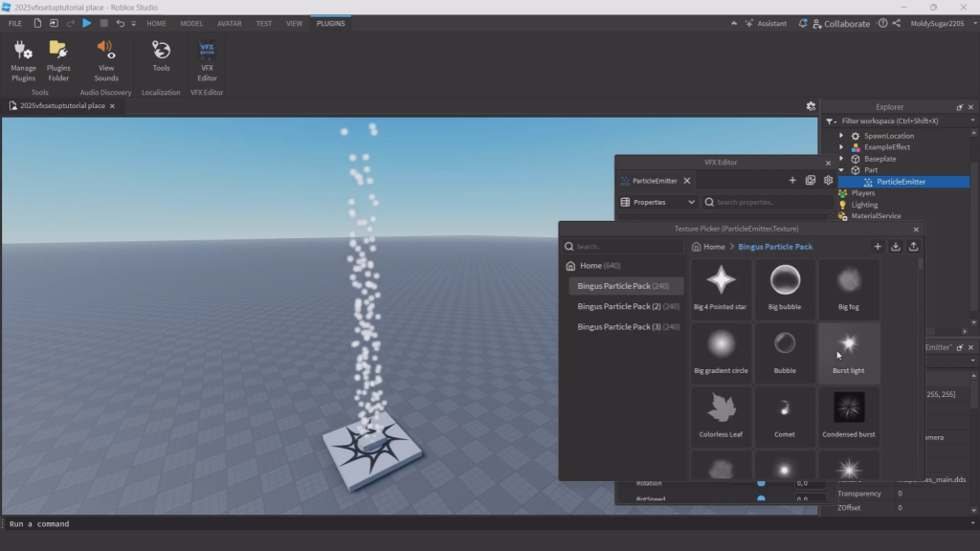Collapse the Part tree item
The image size is (980, 551).
click(x=841, y=170)
